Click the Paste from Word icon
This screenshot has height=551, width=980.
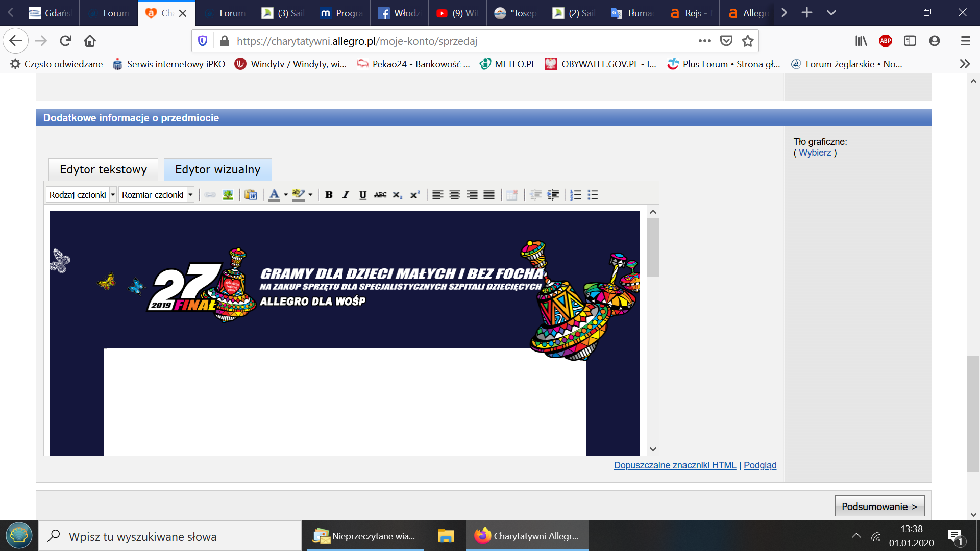(251, 195)
